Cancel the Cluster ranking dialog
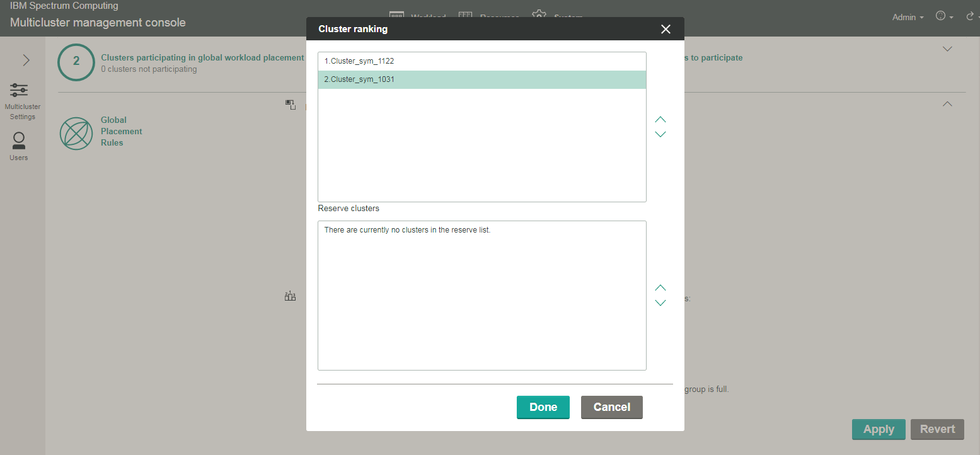The image size is (980, 455). [612, 407]
